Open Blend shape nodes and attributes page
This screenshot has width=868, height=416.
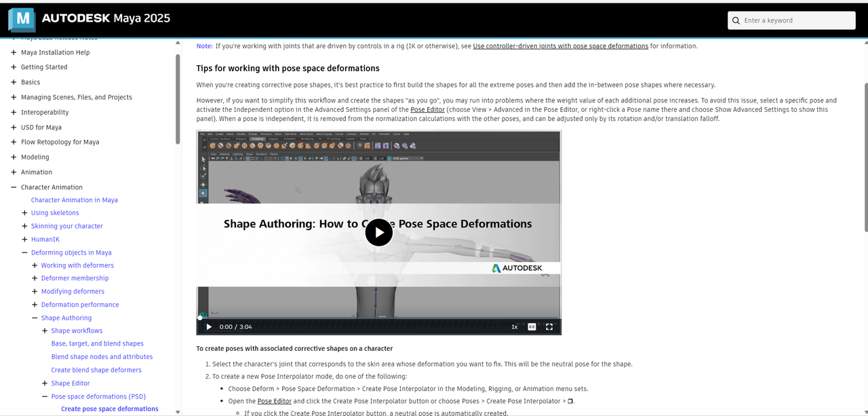click(102, 357)
